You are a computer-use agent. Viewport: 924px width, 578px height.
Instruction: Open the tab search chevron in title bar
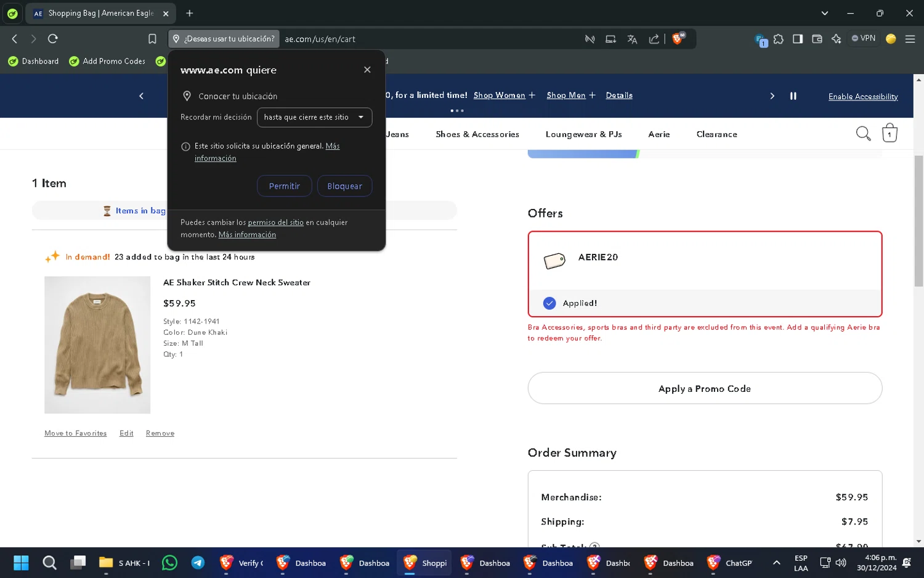[825, 13]
